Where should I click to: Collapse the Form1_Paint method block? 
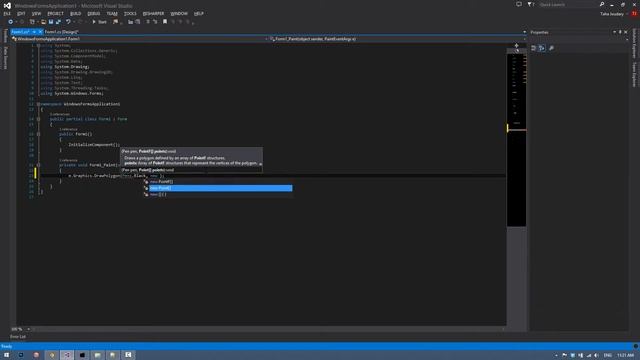tap(38, 165)
